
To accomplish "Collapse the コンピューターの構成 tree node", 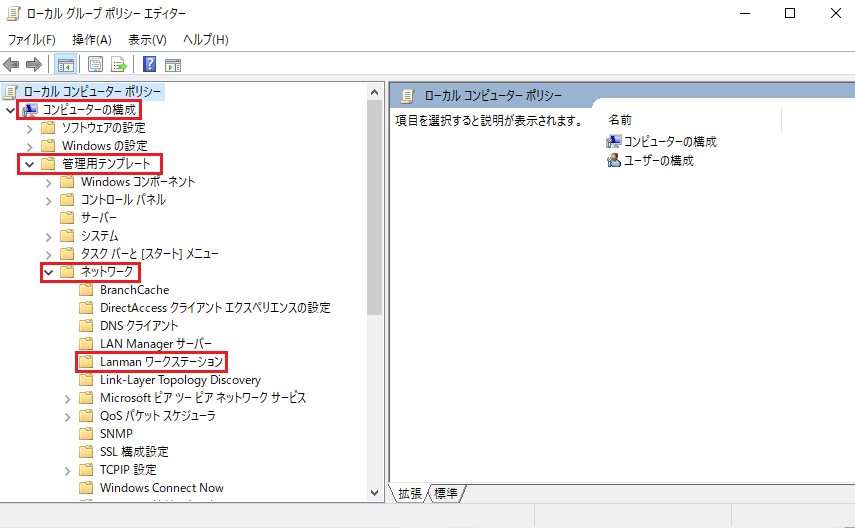I will [11, 109].
